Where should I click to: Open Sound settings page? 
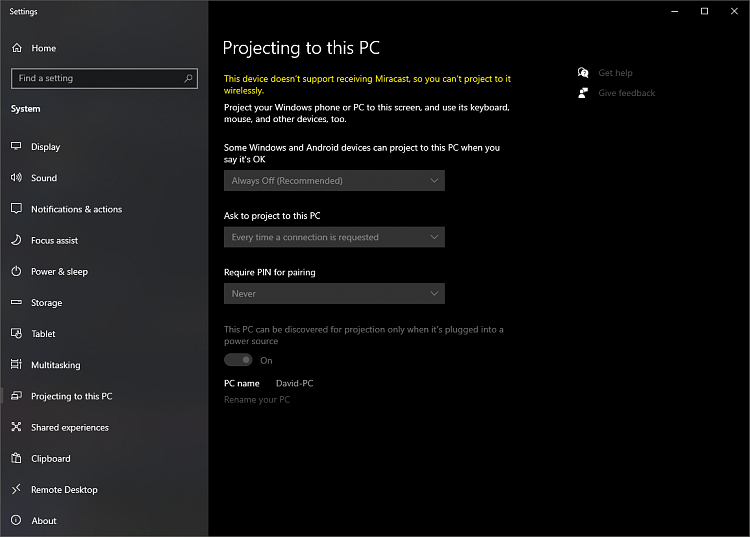pos(44,178)
